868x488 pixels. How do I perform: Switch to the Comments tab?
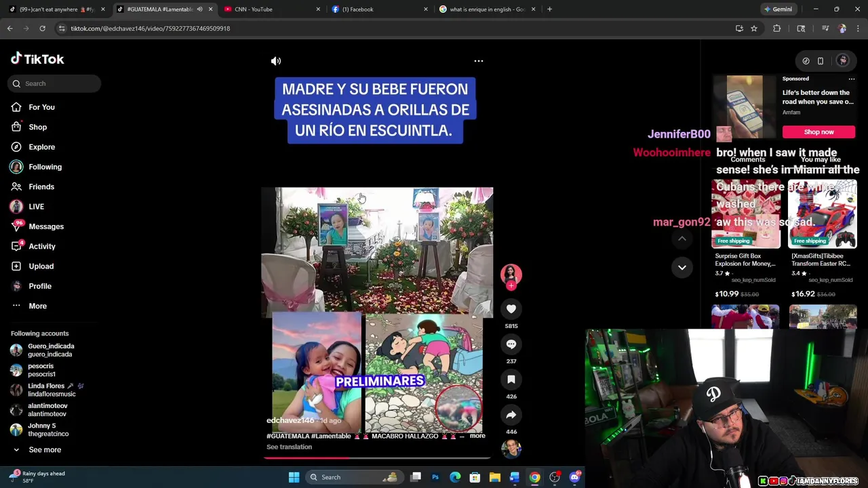point(748,159)
